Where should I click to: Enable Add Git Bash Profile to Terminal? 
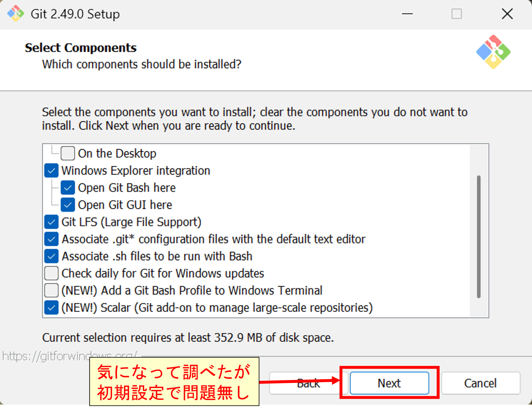click(51, 290)
